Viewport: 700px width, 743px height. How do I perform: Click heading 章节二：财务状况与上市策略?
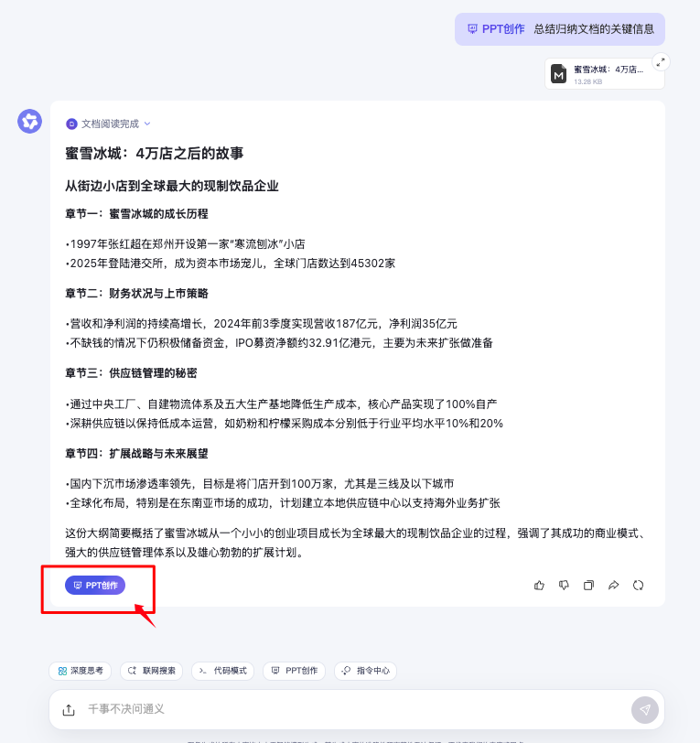click(136, 294)
